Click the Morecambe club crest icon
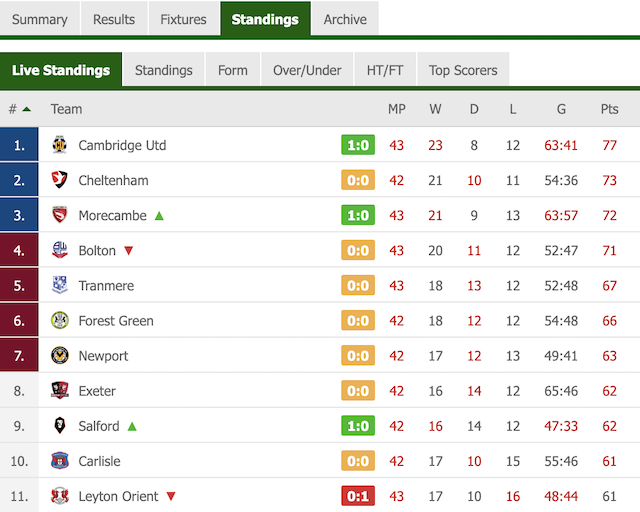The width and height of the screenshot is (640, 512). (x=60, y=215)
